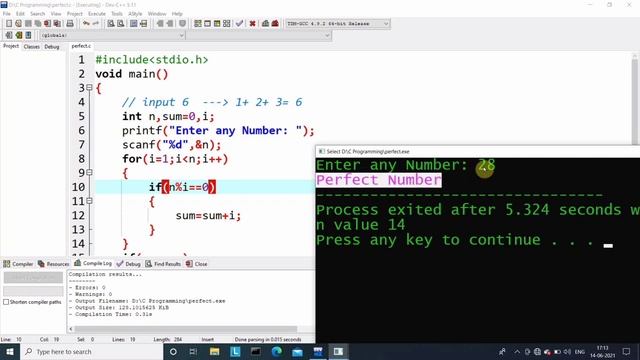Image resolution: width=640 pixels, height=360 pixels.
Task: Select the perfect.c editor tab
Action: (x=81, y=46)
